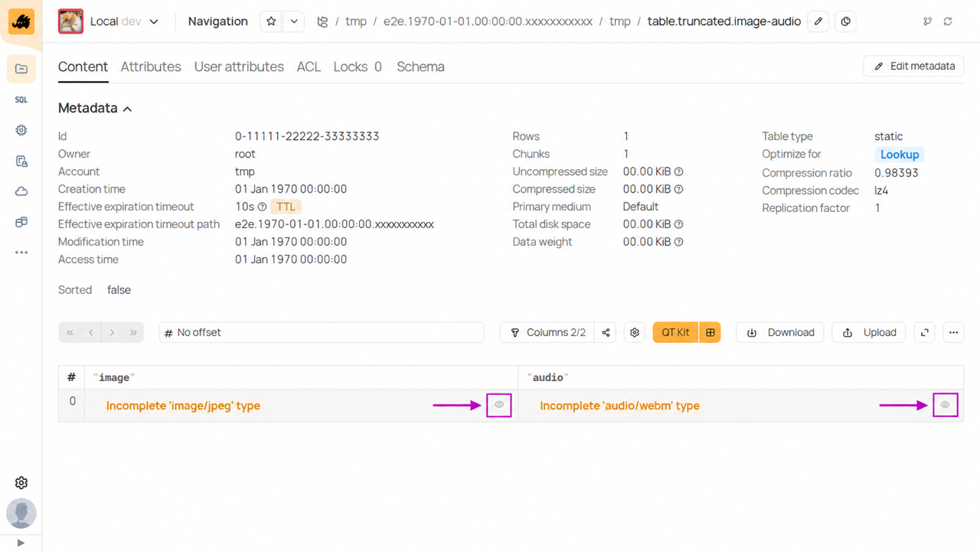
Task: Copy column sharing link icon
Action: [606, 332]
